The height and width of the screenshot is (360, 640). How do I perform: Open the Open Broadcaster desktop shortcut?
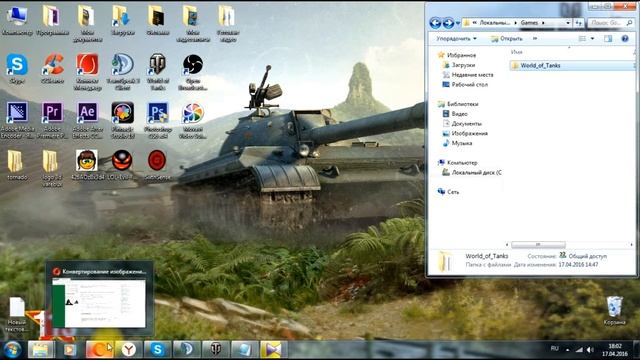coord(193,71)
